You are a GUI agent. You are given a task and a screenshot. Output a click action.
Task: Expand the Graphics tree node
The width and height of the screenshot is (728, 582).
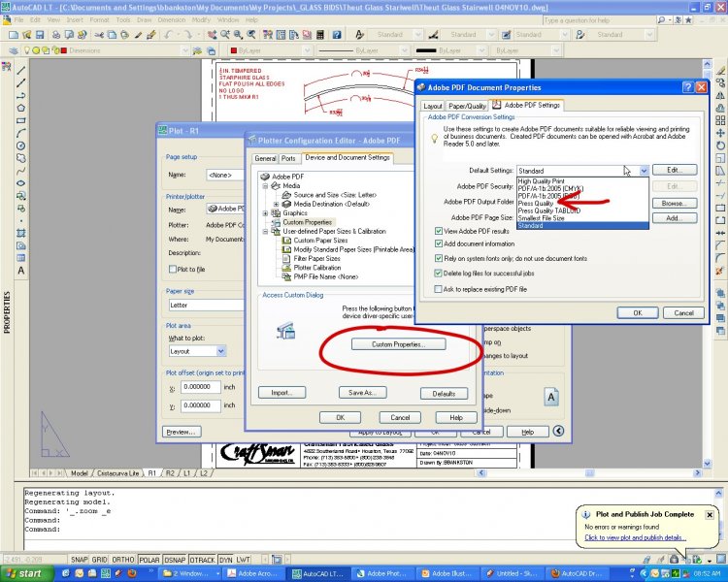click(x=266, y=213)
